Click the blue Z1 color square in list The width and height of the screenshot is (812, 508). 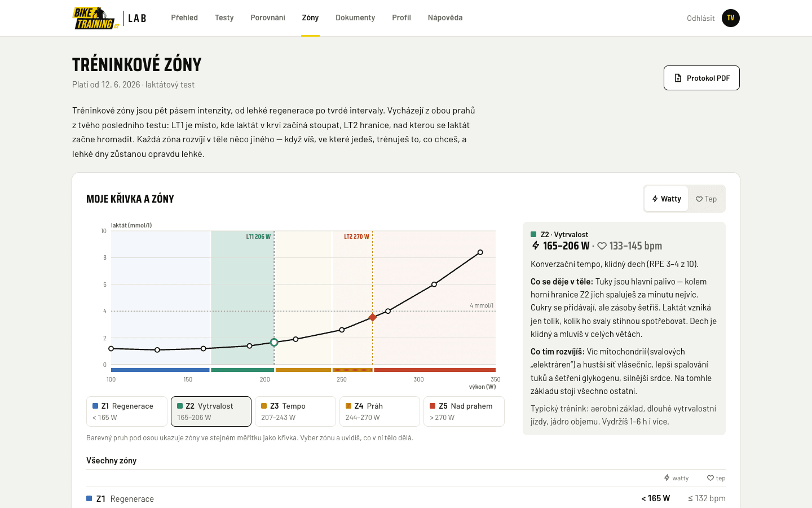coord(89,498)
